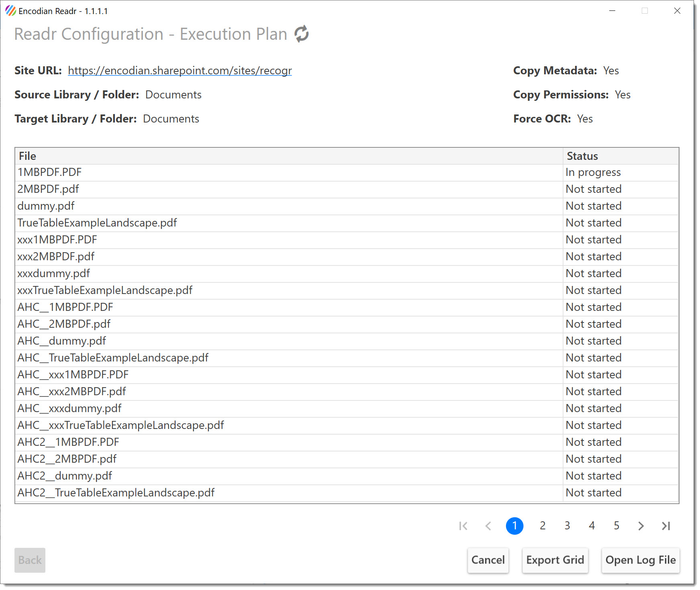Click the refresh icon beside Execution Plan
This screenshot has width=700, height=590.
coord(302,34)
